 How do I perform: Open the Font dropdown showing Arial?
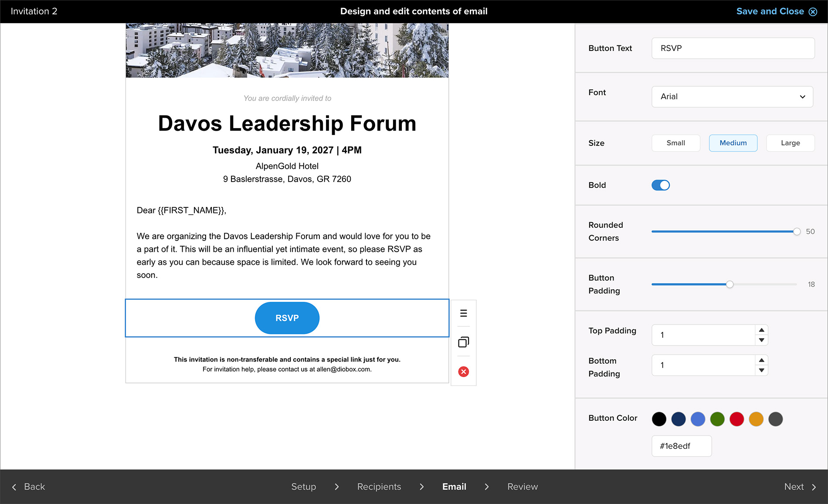click(x=732, y=97)
